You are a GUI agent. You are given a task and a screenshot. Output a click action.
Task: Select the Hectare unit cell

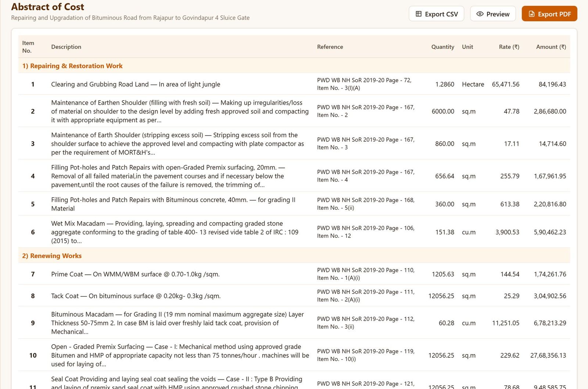click(473, 84)
